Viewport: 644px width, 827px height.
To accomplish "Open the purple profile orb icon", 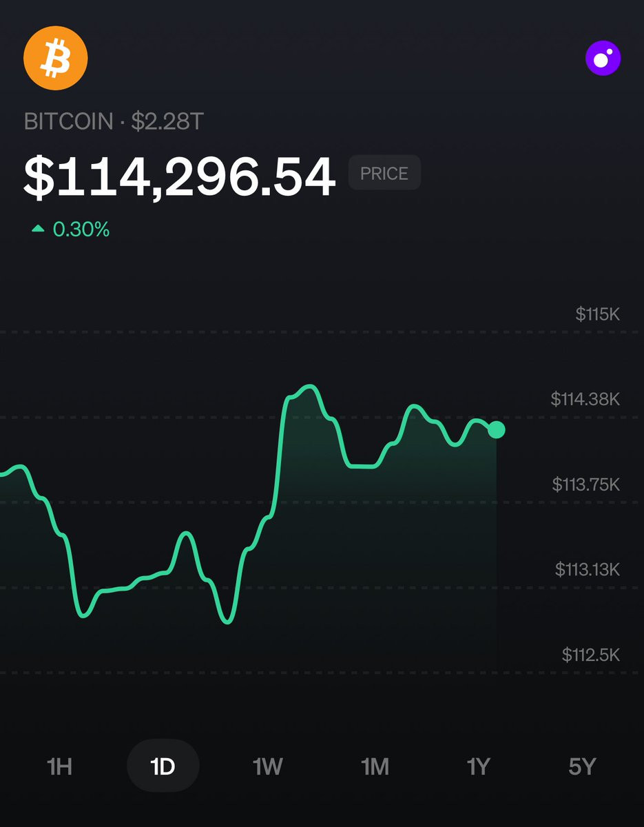I will coord(603,58).
